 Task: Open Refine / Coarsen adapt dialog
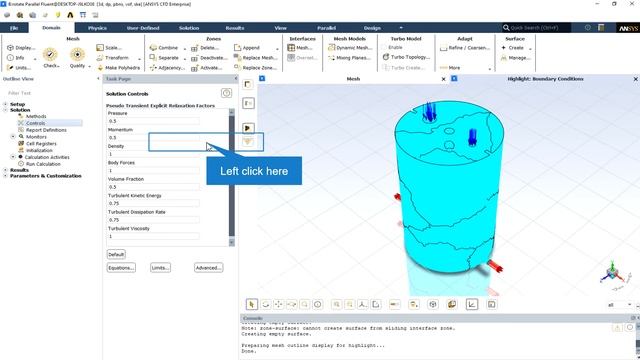(x=465, y=48)
